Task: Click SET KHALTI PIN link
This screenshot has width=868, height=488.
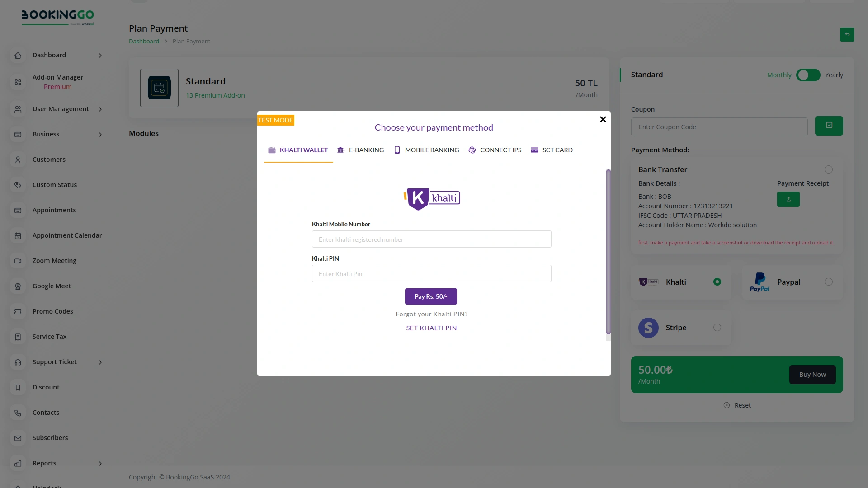Action: (x=431, y=328)
